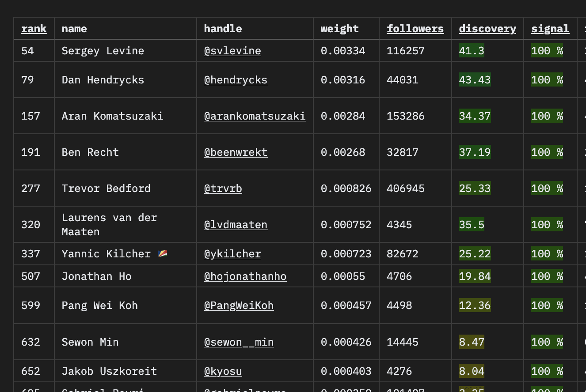The width and height of the screenshot is (586, 392).
Task: Open the @svlevine handle link
Action: (x=232, y=51)
